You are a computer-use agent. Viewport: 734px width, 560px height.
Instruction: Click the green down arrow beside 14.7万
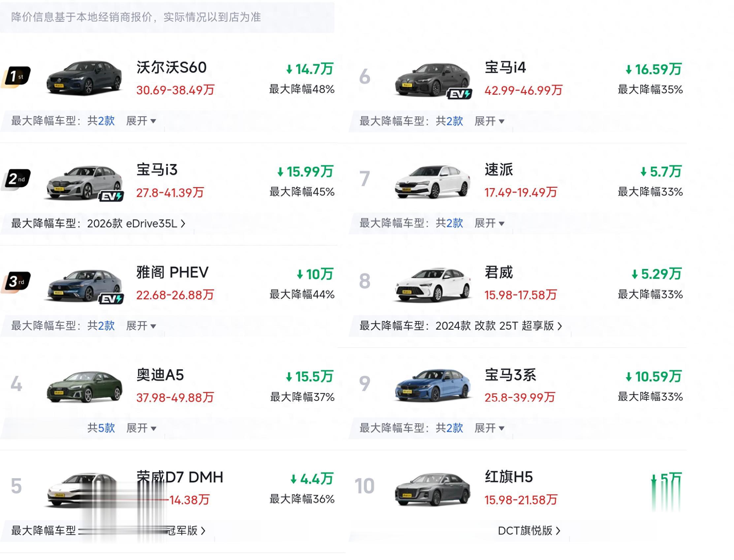[289, 69]
